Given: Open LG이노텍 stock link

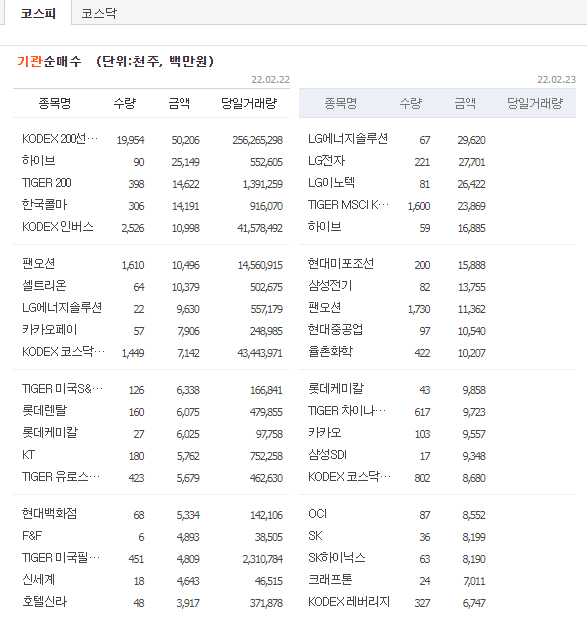Looking at the screenshot, I should click(331, 183).
